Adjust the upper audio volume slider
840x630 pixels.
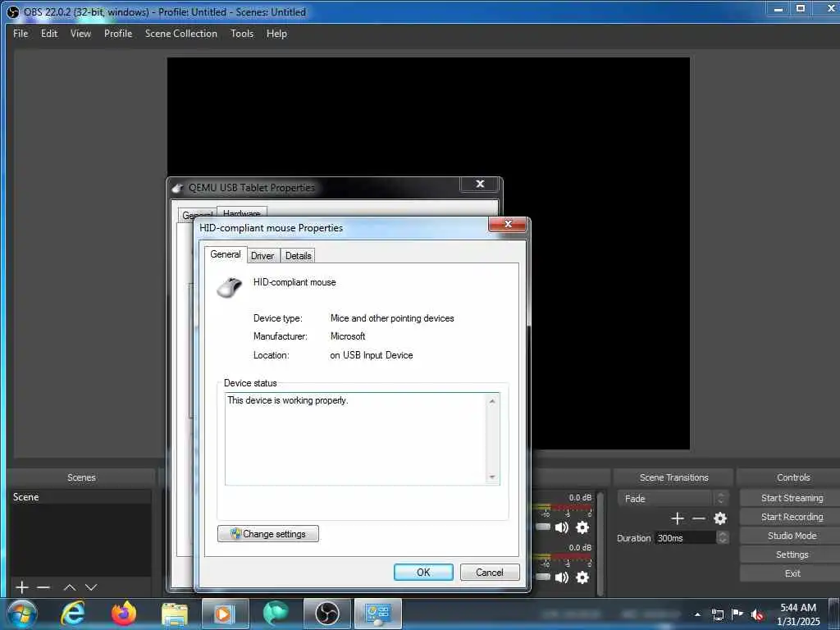coord(542,527)
